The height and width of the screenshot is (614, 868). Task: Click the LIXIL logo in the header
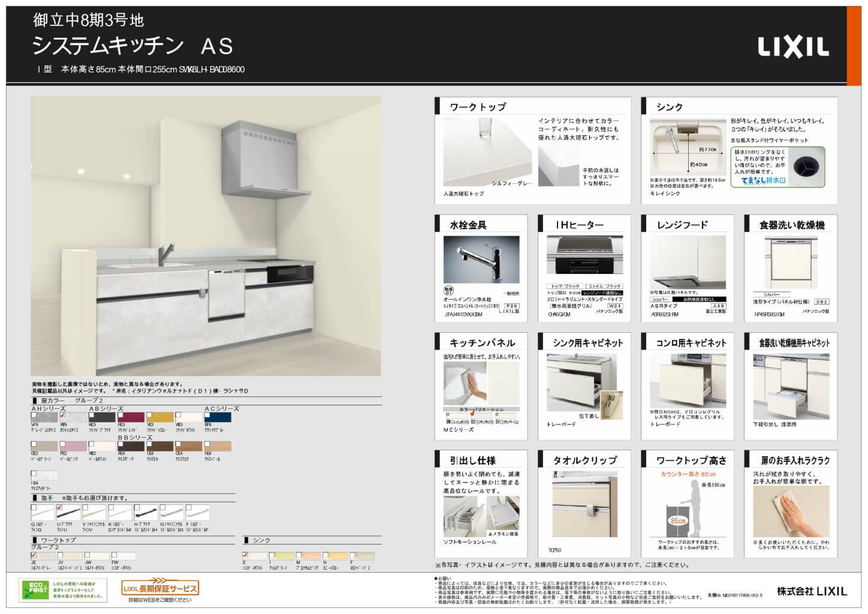pyautogui.click(x=793, y=47)
